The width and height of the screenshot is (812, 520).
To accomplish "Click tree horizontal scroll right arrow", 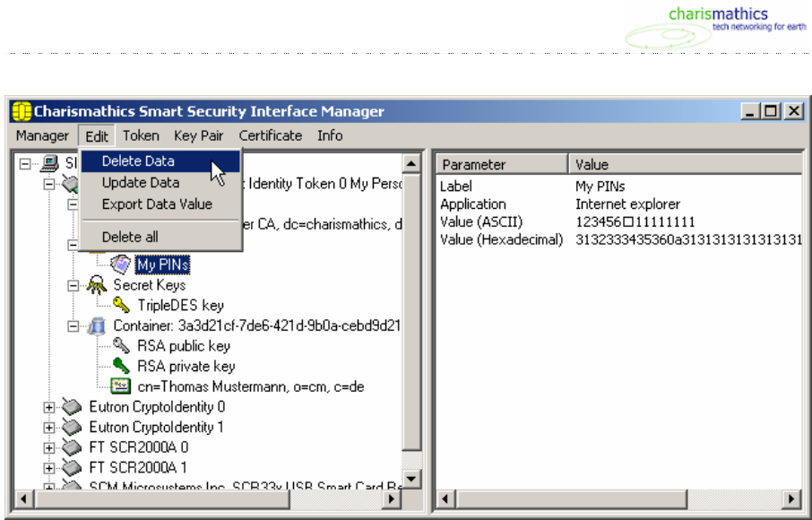I will [x=392, y=498].
